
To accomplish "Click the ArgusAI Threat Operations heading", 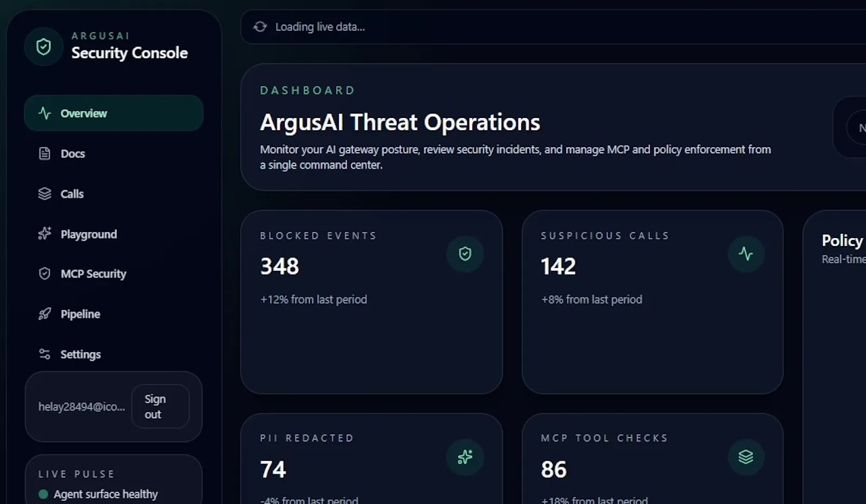I will [x=400, y=122].
